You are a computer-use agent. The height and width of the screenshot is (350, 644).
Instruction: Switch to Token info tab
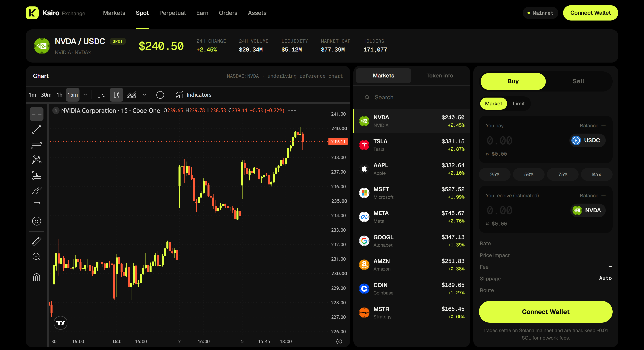pos(440,75)
